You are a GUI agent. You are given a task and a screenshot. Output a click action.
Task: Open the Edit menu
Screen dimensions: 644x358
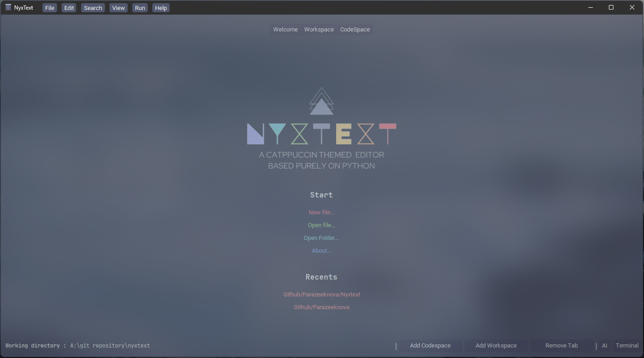(69, 8)
